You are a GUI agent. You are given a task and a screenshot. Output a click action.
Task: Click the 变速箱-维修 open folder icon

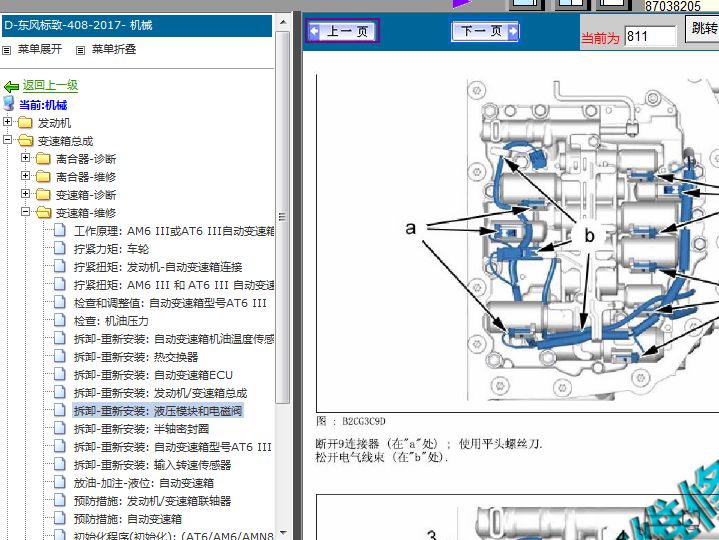[x=44, y=212]
